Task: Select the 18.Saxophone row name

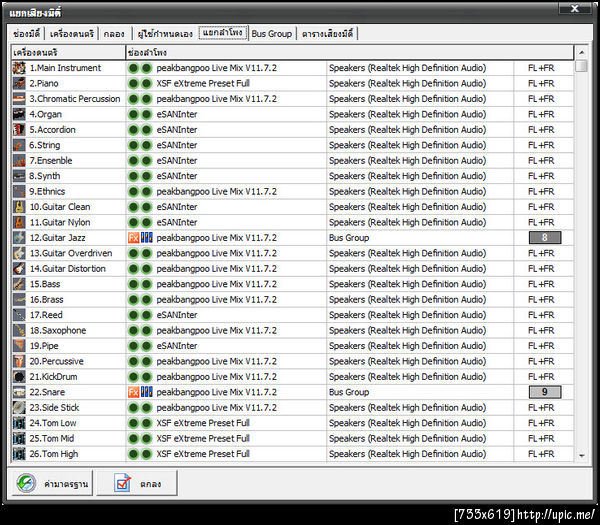Action: tap(58, 330)
